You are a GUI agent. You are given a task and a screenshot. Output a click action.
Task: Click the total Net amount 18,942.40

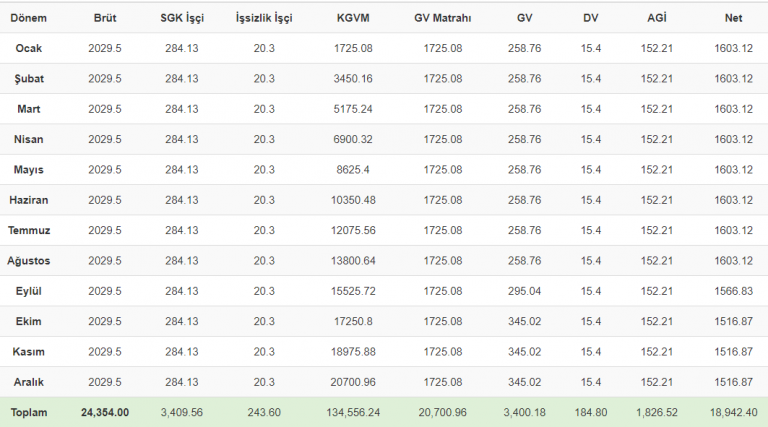pos(733,412)
